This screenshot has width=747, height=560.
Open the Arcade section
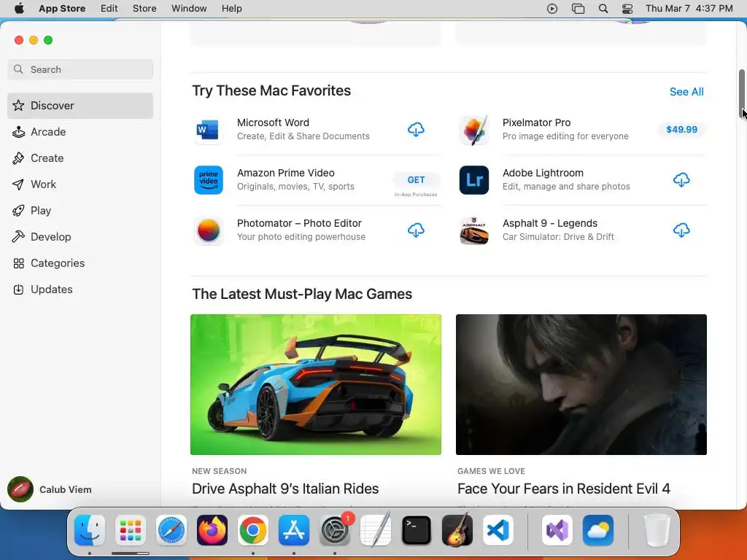[80, 132]
